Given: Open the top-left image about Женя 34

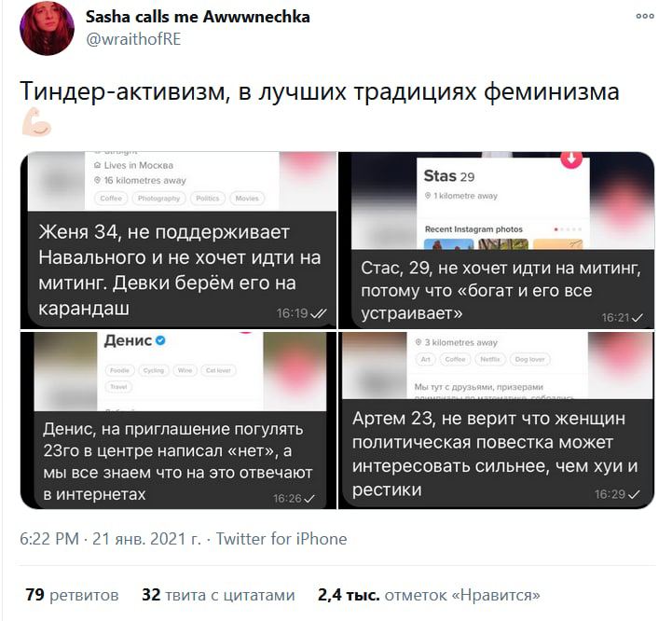Looking at the screenshot, I should [178, 241].
